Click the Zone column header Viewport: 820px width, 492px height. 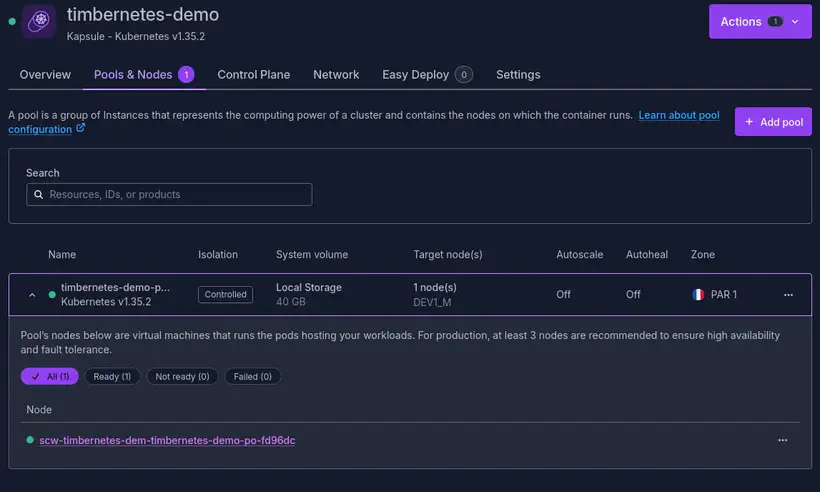pos(702,255)
